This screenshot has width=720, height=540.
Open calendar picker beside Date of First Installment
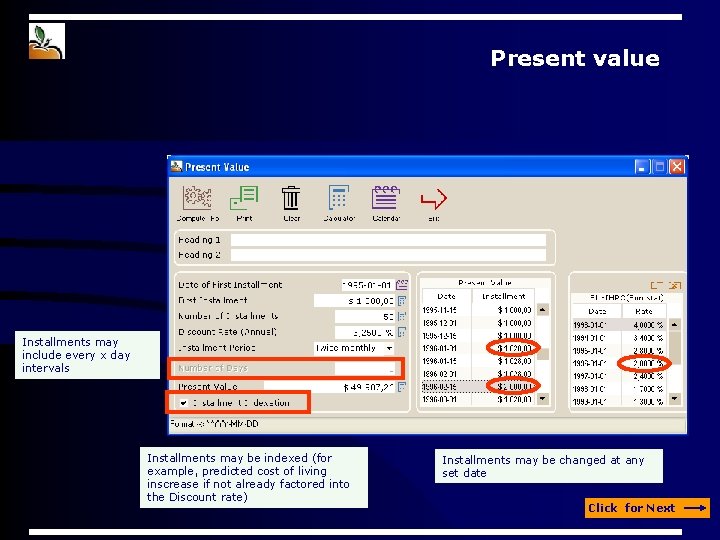click(x=402, y=285)
